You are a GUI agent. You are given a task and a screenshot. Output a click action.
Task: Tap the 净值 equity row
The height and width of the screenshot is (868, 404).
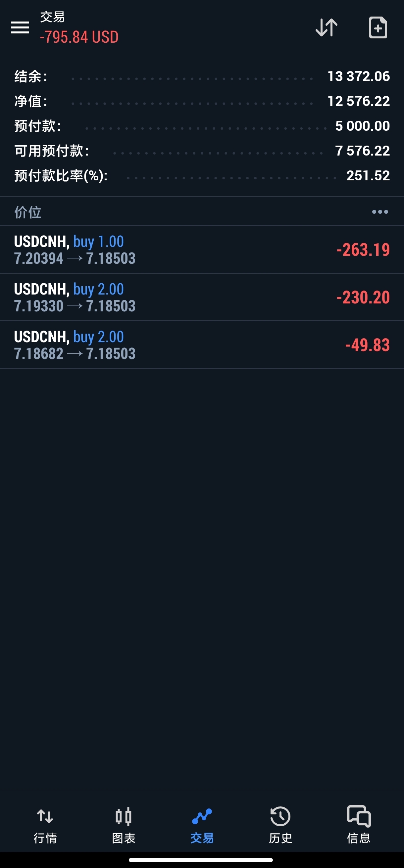202,101
